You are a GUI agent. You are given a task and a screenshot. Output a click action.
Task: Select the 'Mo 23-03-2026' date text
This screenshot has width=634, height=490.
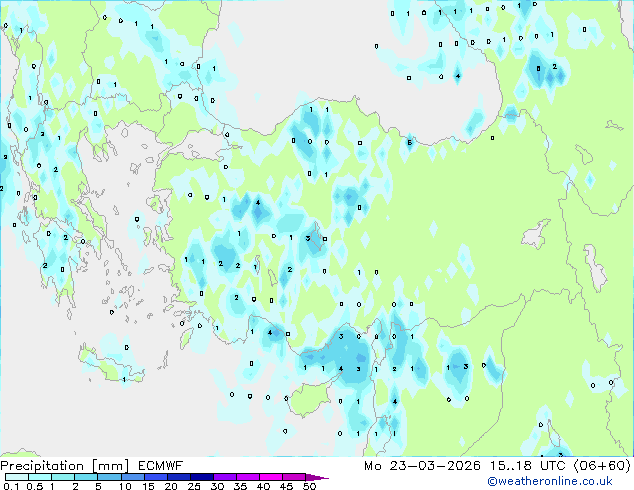coord(422,466)
